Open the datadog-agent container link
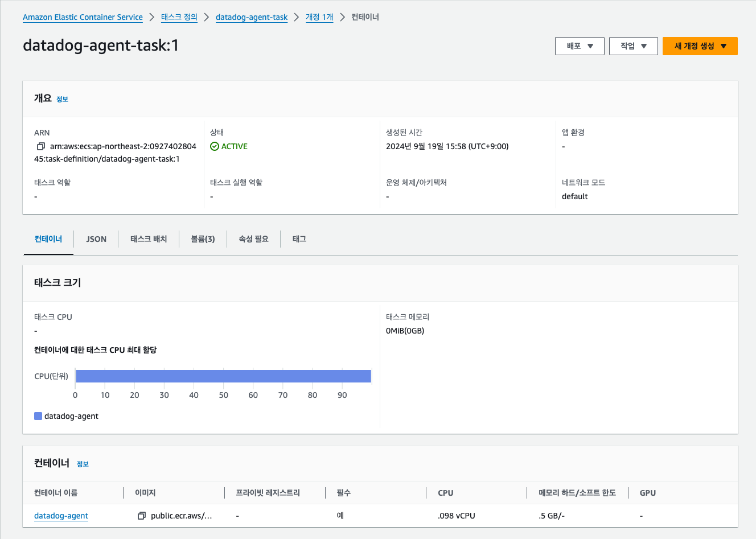The height and width of the screenshot is (539, 756). [61, 516]
